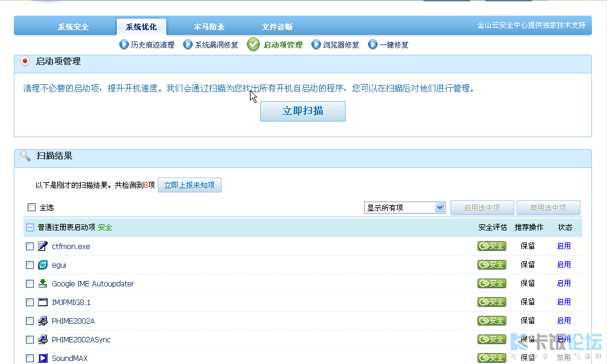Tick the PHIME2002A checkbox
Screen dimensions: 607x364
point(30,321)
